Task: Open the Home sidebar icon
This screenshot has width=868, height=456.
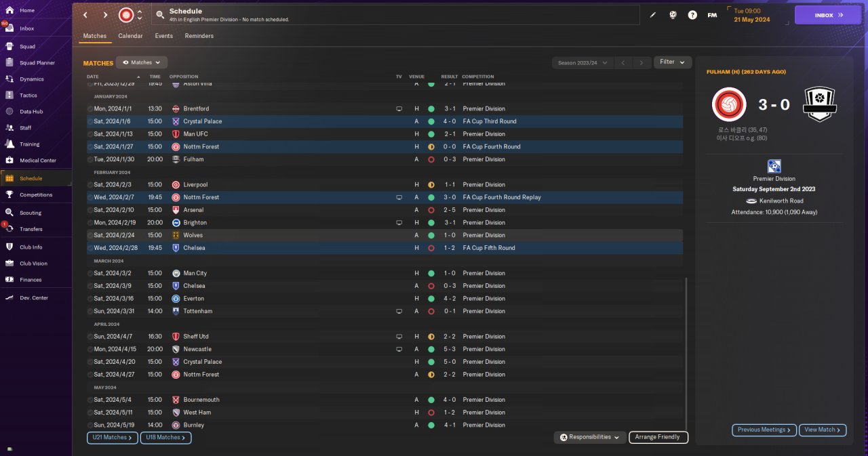Action: [9, 10]
